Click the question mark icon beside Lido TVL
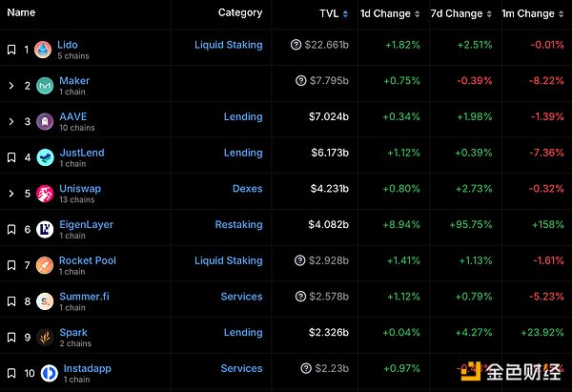Viewport: 572px width, 392px height. [296, 45]
